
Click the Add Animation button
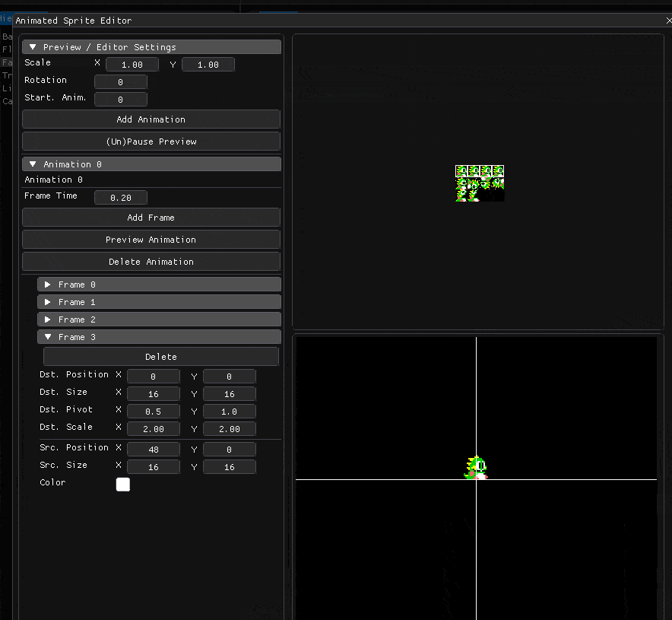click(151, 119)
